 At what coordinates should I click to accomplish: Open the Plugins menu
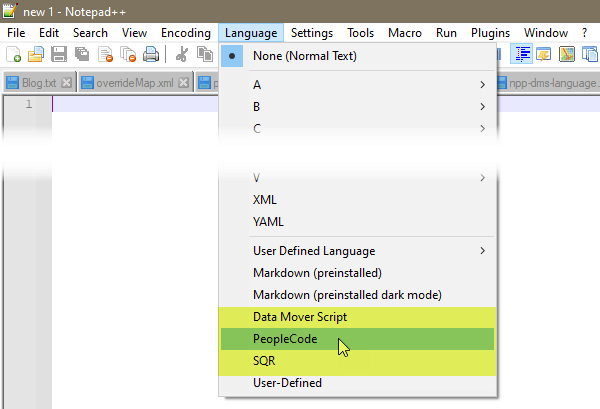[490, 33]
